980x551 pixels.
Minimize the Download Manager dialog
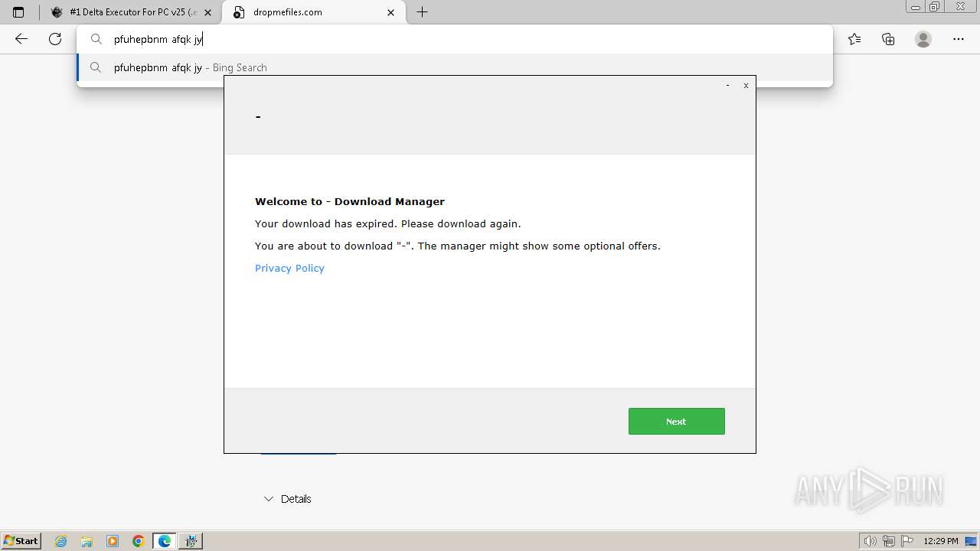[x=727, y=86]
